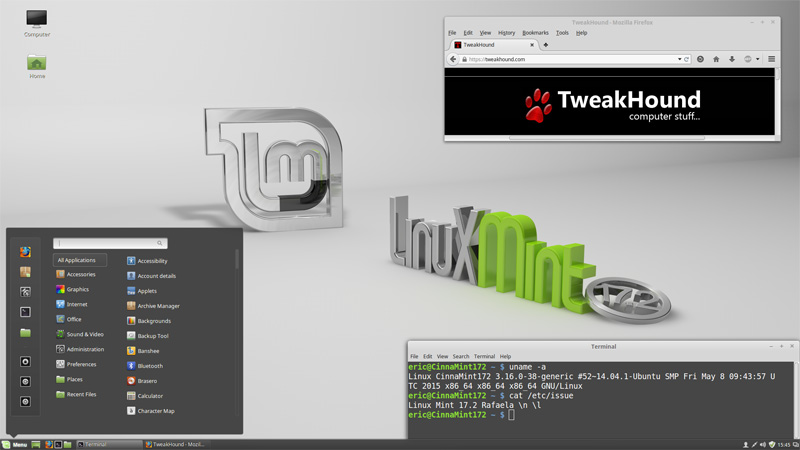Reload the page in Firefox
The width and height of the screenshot is (800, 450).
tap(686, 59)
